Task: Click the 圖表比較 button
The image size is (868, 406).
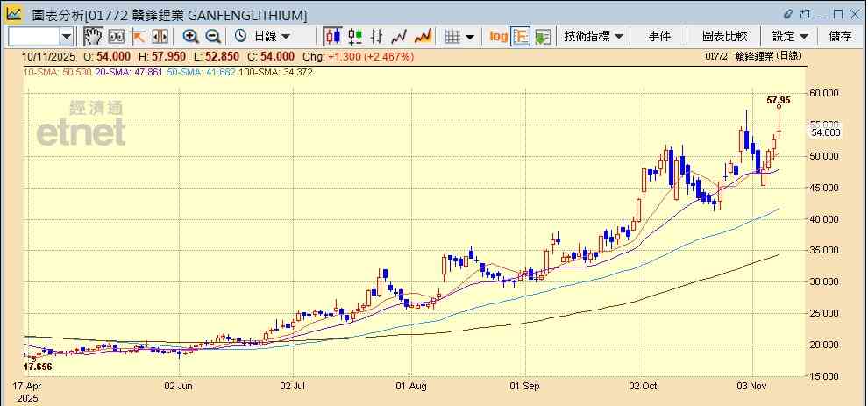Action: click(724, 36)
